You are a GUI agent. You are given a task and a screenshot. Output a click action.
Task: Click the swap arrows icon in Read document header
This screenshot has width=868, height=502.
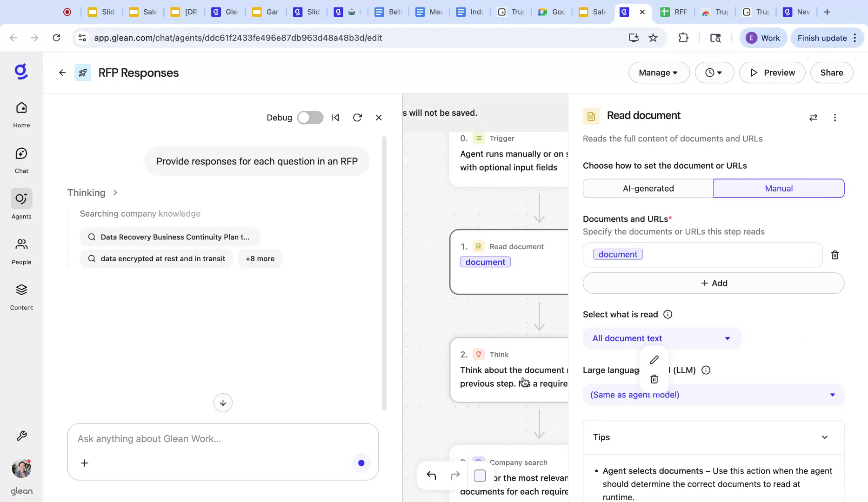click(x=813, y=118)
